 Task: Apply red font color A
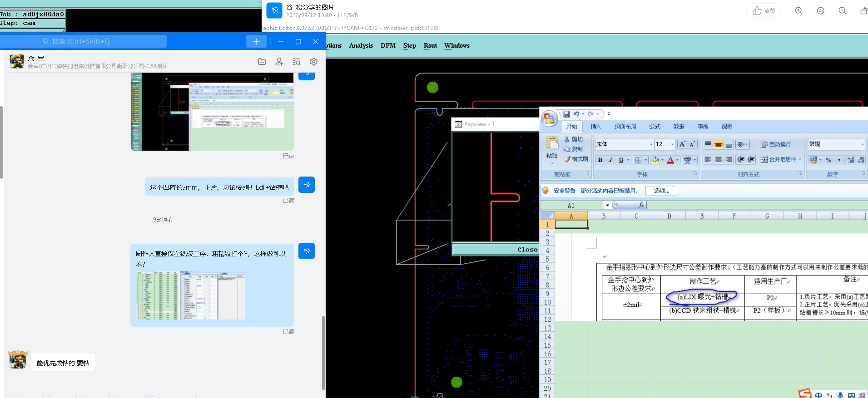point(670,160)
